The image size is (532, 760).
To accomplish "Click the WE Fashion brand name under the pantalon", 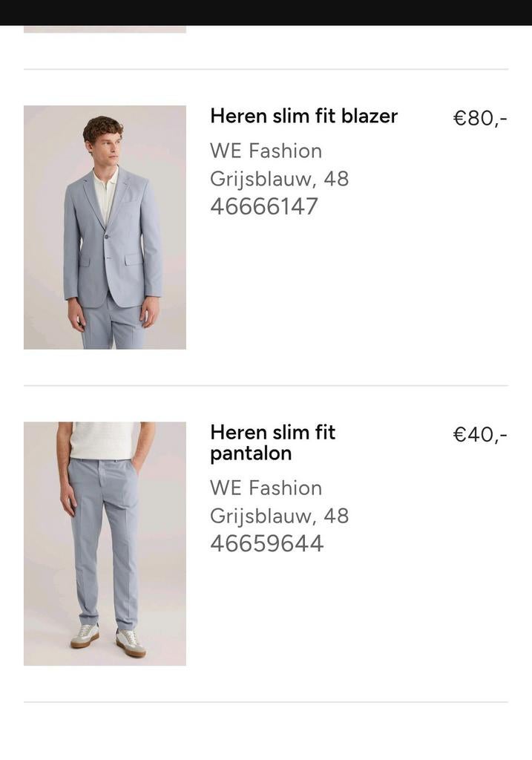I will (x=266, y=488).
